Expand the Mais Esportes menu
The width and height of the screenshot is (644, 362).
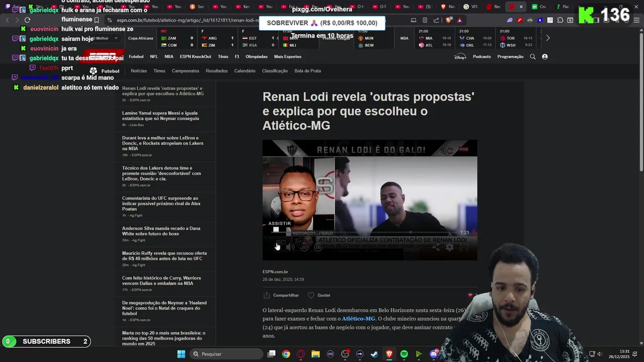(x=288, y=57)
